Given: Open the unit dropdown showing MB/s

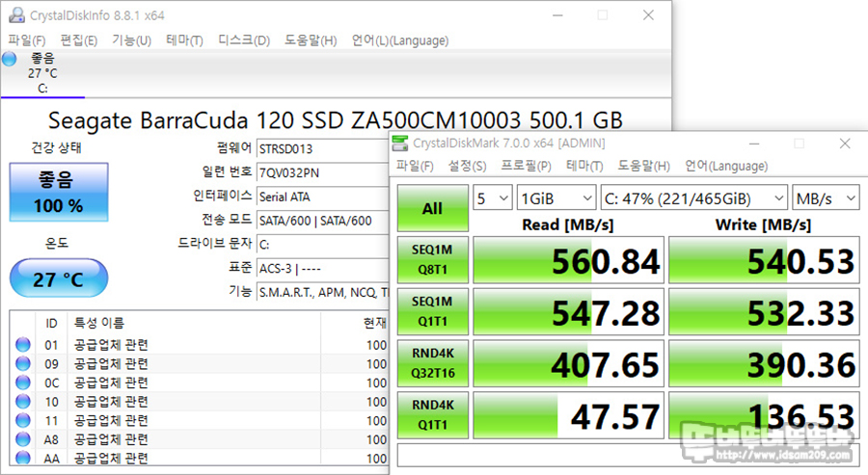Looking at the screenshot, I should tap(826, 198).
